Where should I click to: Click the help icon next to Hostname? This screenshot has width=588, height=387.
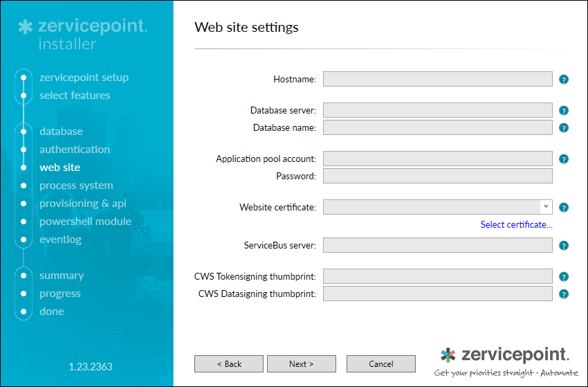564,80
